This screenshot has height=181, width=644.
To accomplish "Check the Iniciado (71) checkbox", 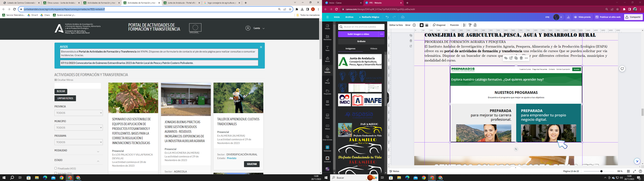I will coord(56,173).
